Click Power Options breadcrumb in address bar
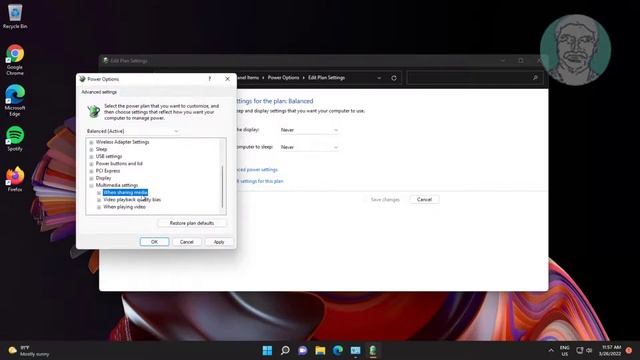Image resolution: width=640 pixels, height=360 pixels. pos(283,78)
